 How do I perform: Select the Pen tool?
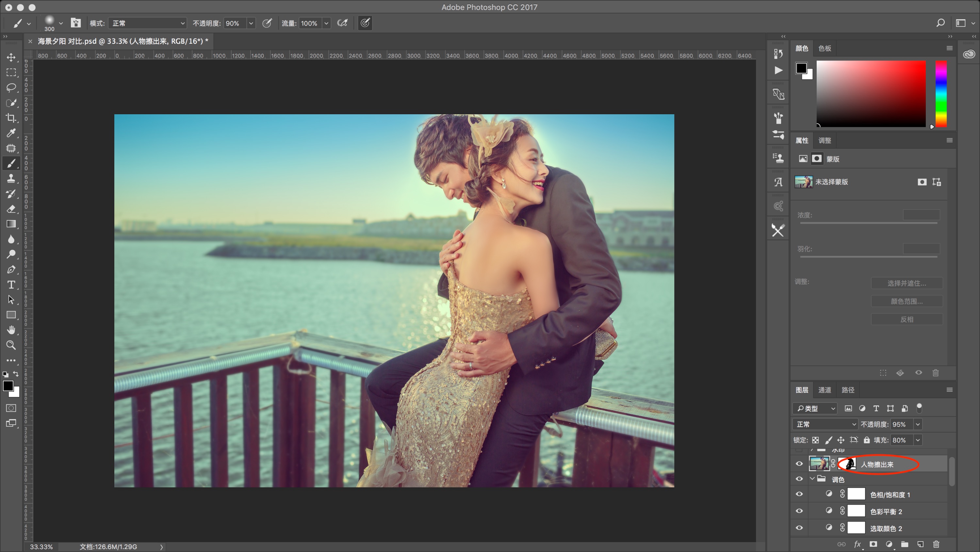tap(11, 270)
